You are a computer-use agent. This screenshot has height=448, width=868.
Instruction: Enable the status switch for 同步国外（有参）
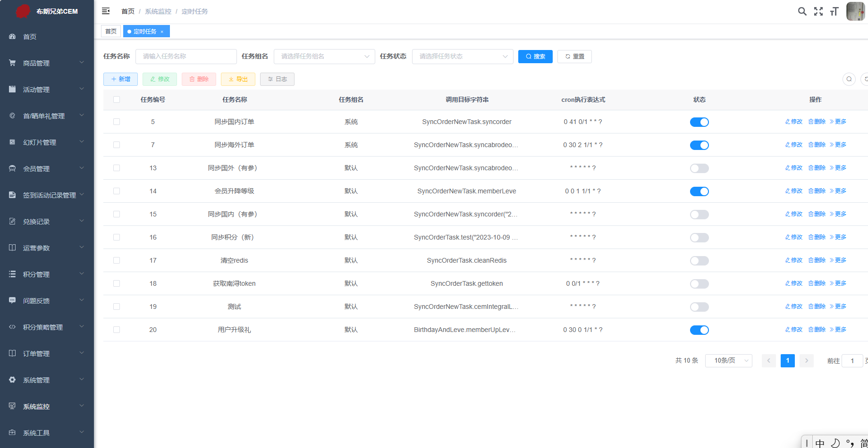699,168
